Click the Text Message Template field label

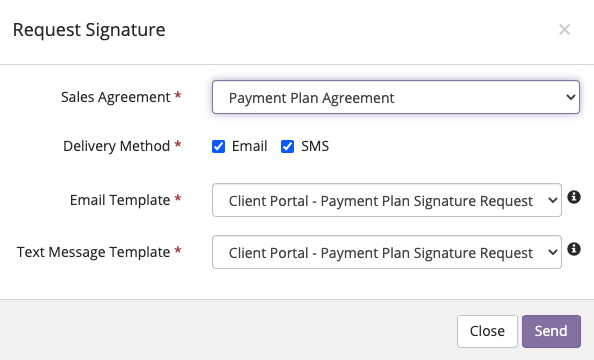point(93,252)
